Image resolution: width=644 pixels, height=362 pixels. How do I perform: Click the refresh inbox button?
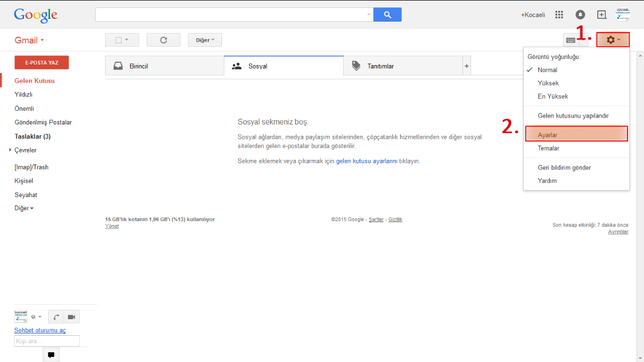point(163,40)
